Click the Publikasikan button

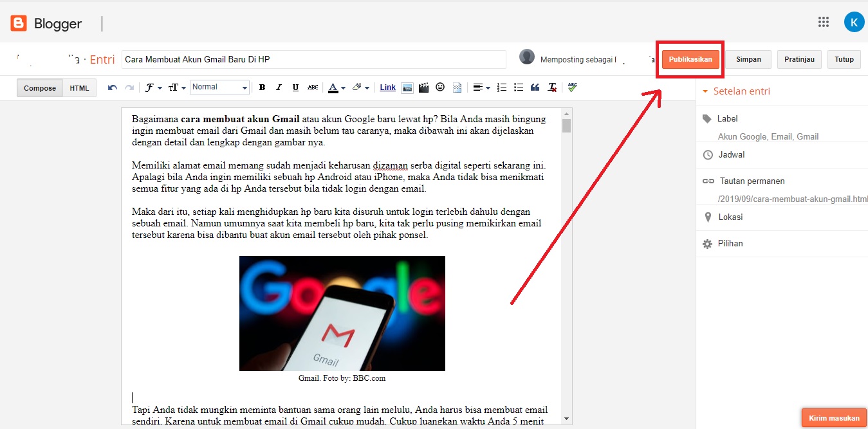[x=690, y=59]
